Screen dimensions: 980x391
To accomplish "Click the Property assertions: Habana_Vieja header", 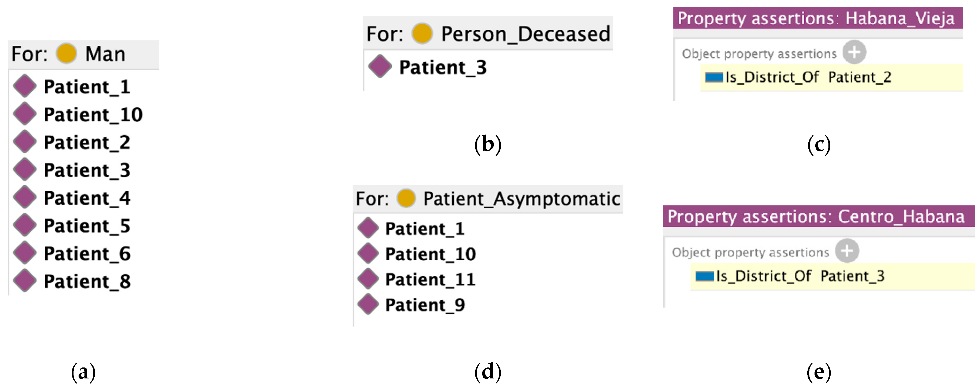I will click(816, 18).
